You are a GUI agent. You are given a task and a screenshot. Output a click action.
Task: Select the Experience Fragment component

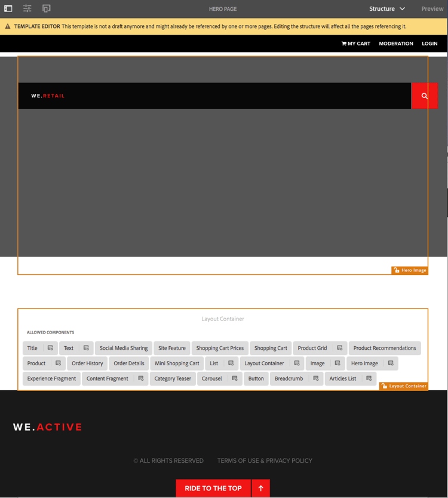pyautogui.click(x=51, y=378)
